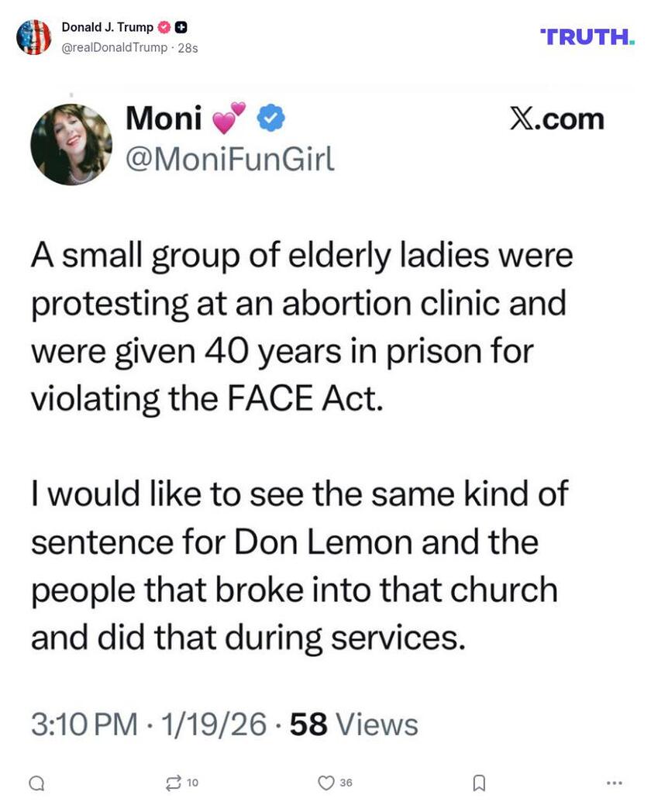Like the post with heart icon

(x=326, y=783)
